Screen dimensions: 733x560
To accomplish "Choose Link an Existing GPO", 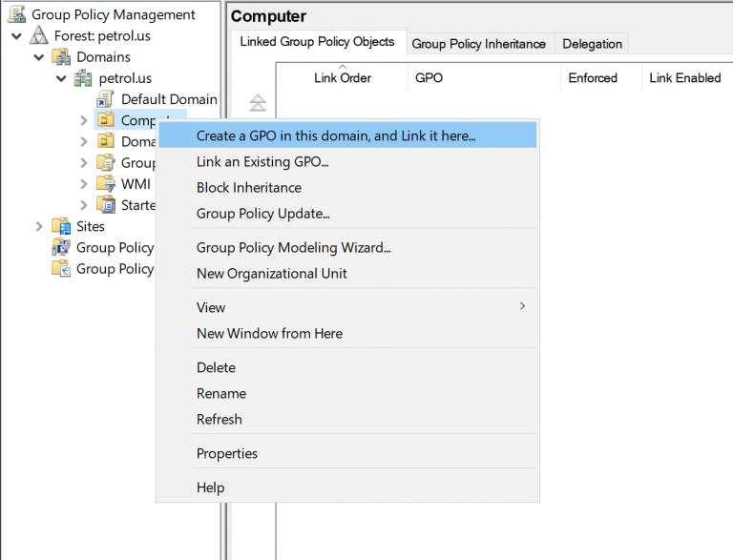I will pos(347,162).
